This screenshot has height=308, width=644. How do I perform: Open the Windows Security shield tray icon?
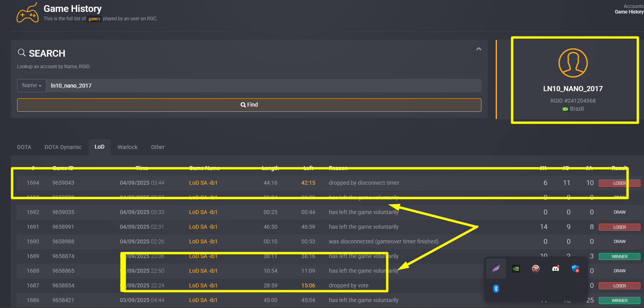click(x=575, y=269)
